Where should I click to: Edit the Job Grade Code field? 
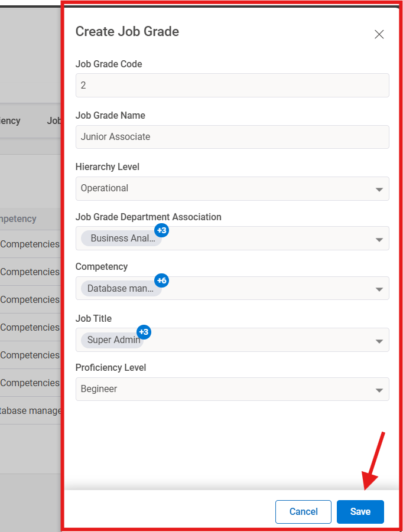232,85
